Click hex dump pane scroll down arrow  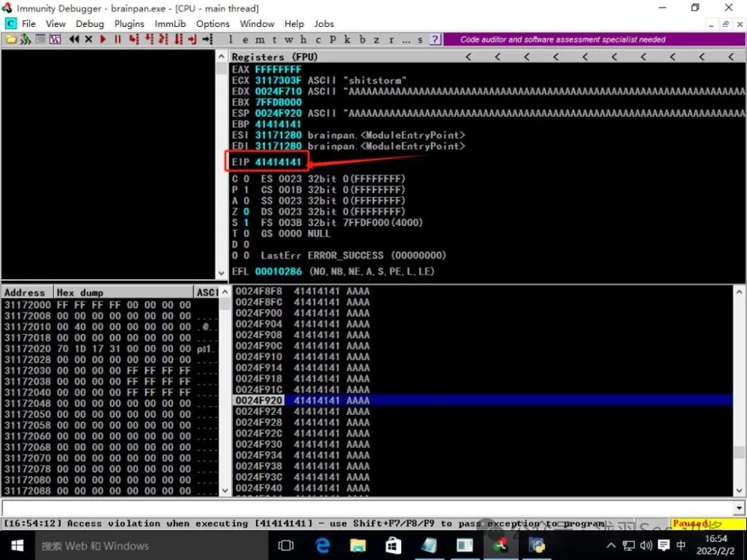pos(225,490)
